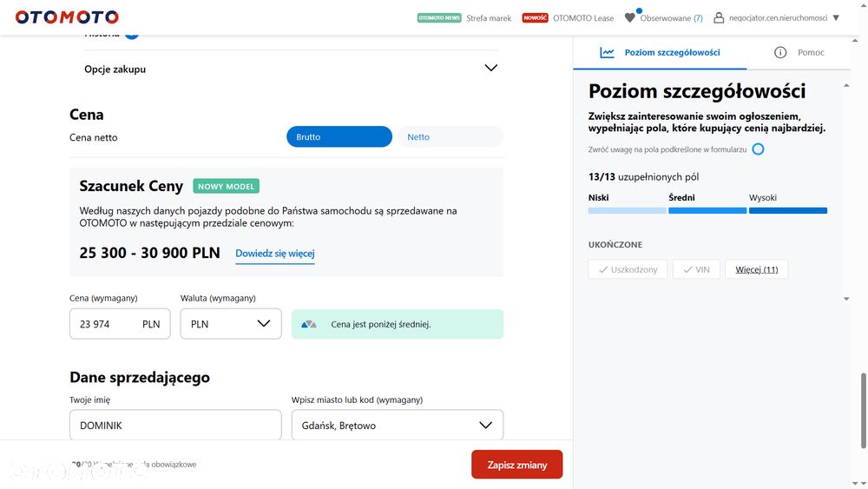Viewport: 868px width, 489px height.
Task: Click the heart icon next to Obserwowane
Action: [x=630, y=18]
